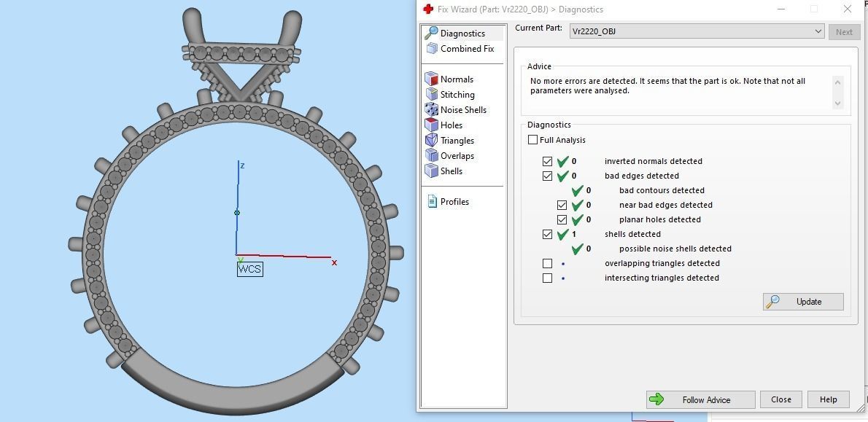
Task: Click the Profiles document icon
Action: coord(433,201)
